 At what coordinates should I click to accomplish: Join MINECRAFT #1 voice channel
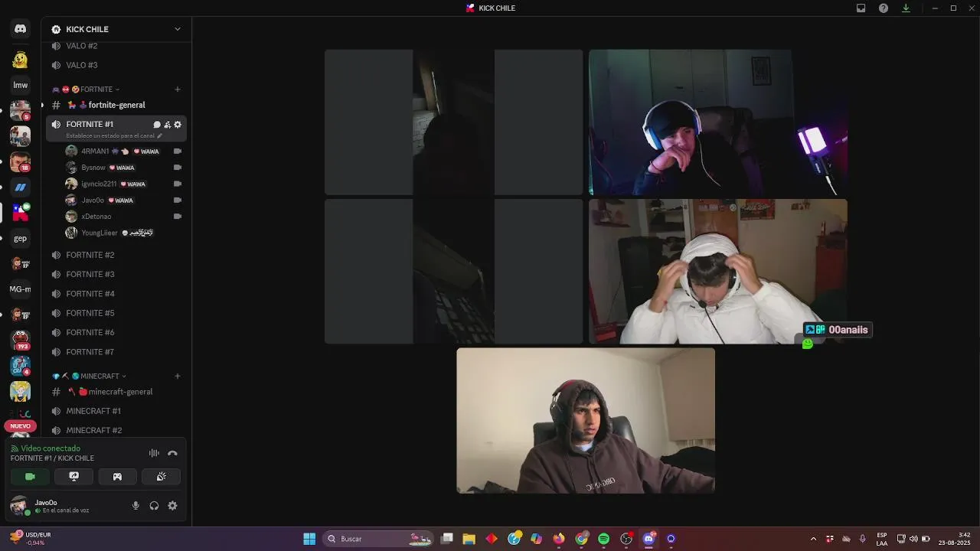pos(115,411)
